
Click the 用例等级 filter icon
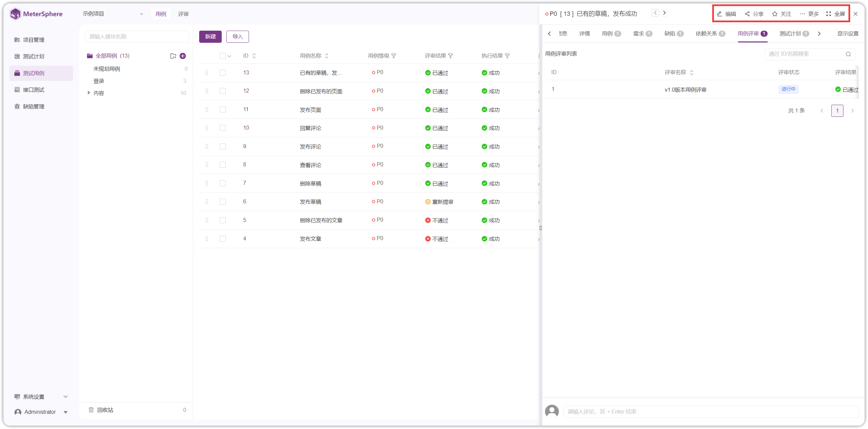pyautogui.click(x=394, y=56)
